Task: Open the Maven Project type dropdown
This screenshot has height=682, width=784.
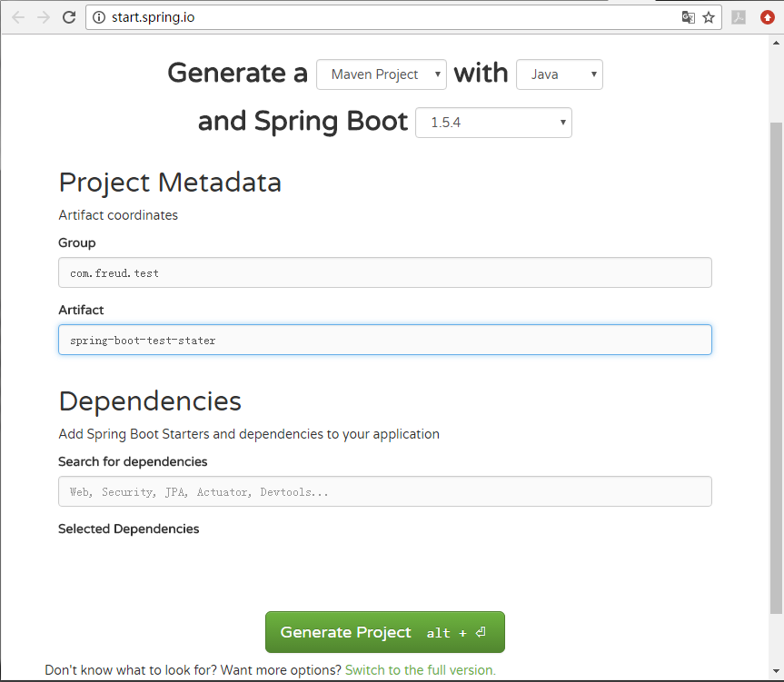Action: (x=382, y=74)
